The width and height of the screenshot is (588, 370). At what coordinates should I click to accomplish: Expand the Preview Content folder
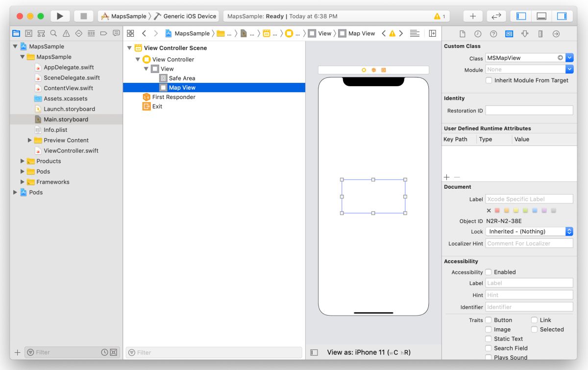click(30, 140)
